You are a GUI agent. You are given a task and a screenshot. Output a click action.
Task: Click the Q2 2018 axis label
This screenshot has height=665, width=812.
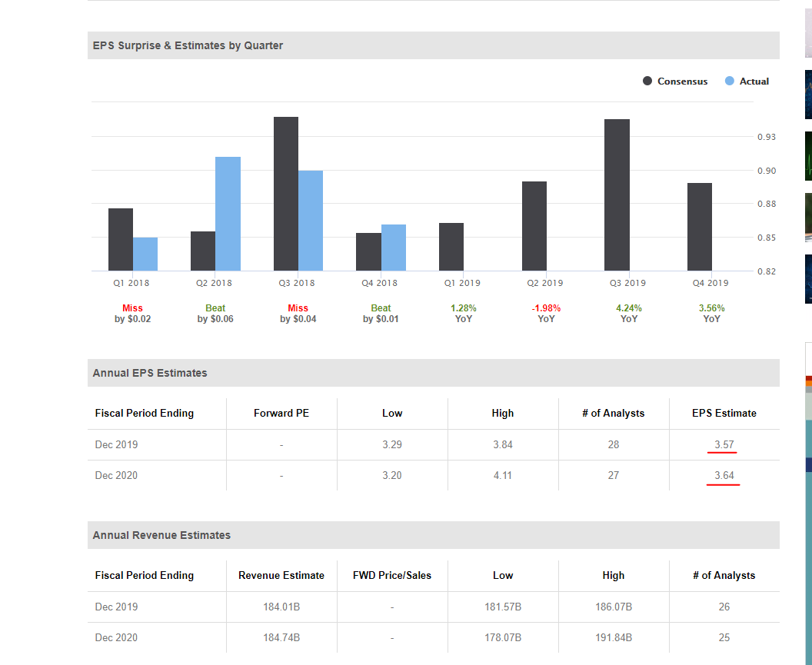coord(214,283)
